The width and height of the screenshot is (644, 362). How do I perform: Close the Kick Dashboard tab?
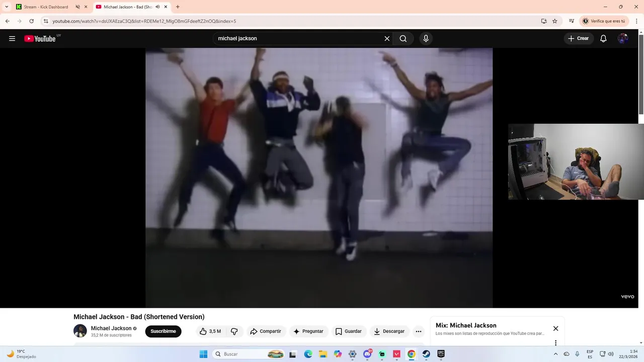86,7
